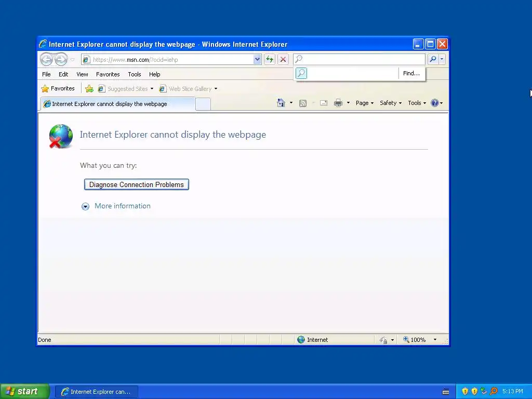Open a new tab with the blank tab button
This screenshot has width=532, height=399.
203,104
